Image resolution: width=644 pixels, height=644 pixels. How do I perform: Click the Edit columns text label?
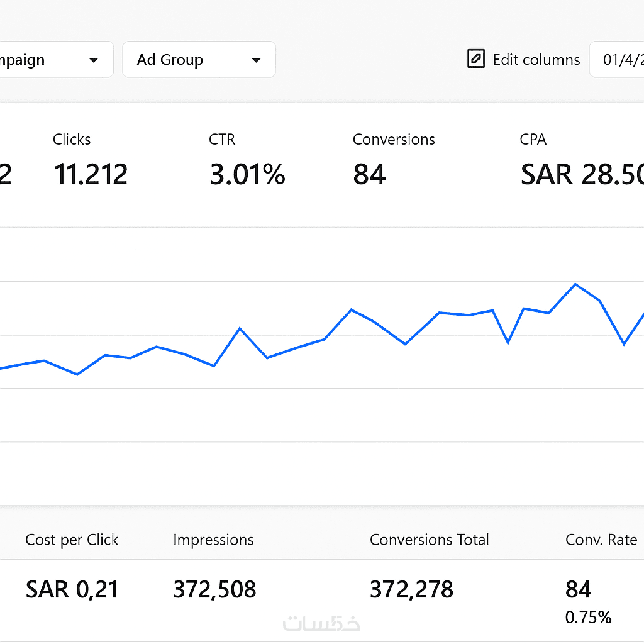click(536, 60)
